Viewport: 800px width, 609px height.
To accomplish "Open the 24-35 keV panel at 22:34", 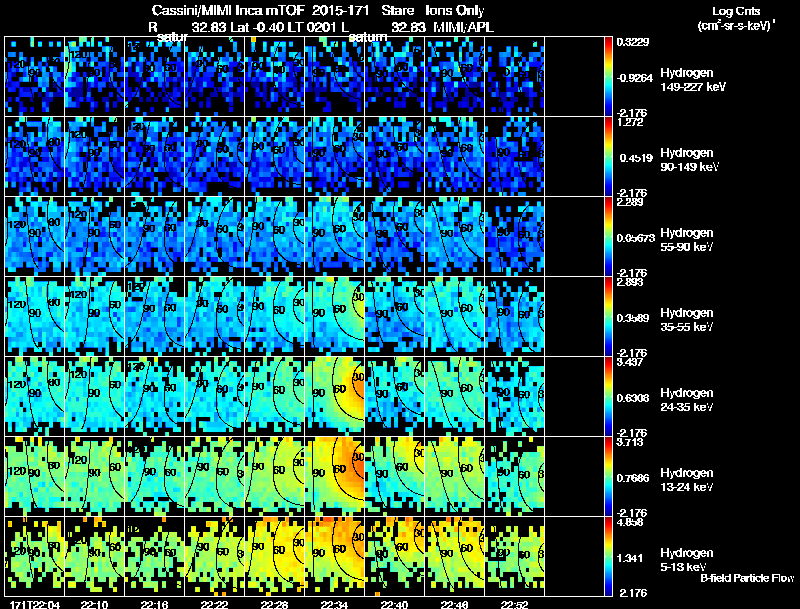I will [x=334, y=396].
